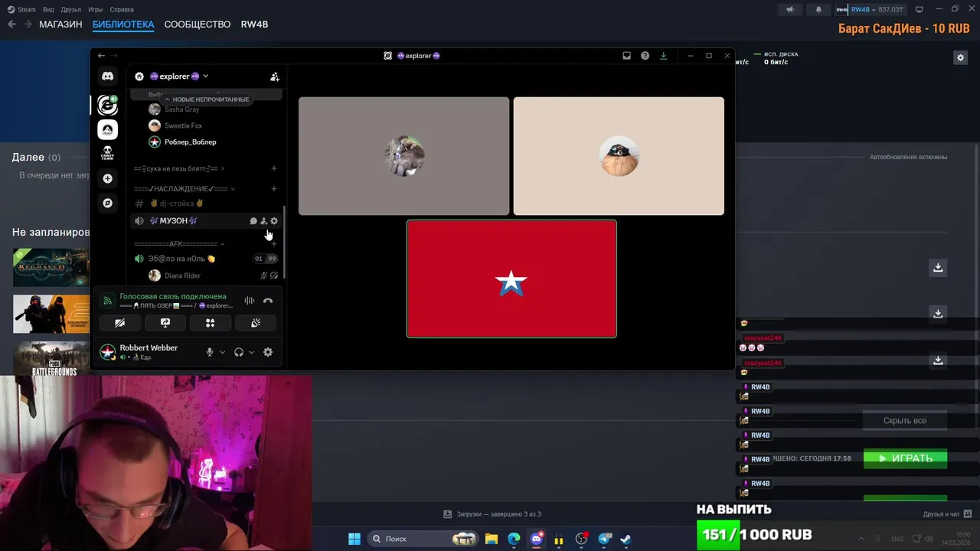Open Steam Игры menu

(96, 9)
